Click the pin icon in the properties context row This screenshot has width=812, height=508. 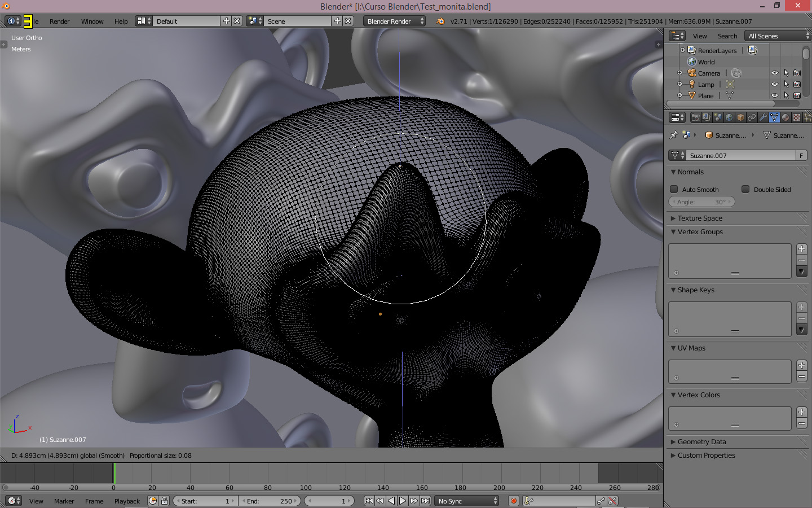coord(673,135)
